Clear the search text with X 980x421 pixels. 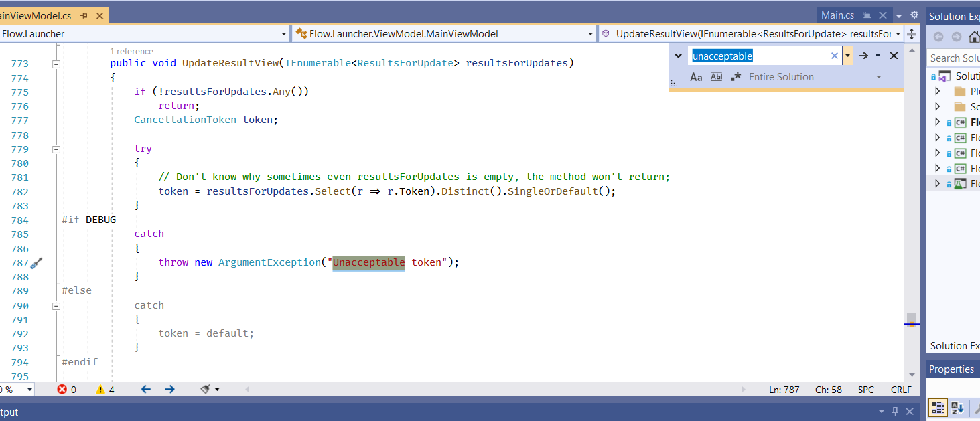point(835,56)
